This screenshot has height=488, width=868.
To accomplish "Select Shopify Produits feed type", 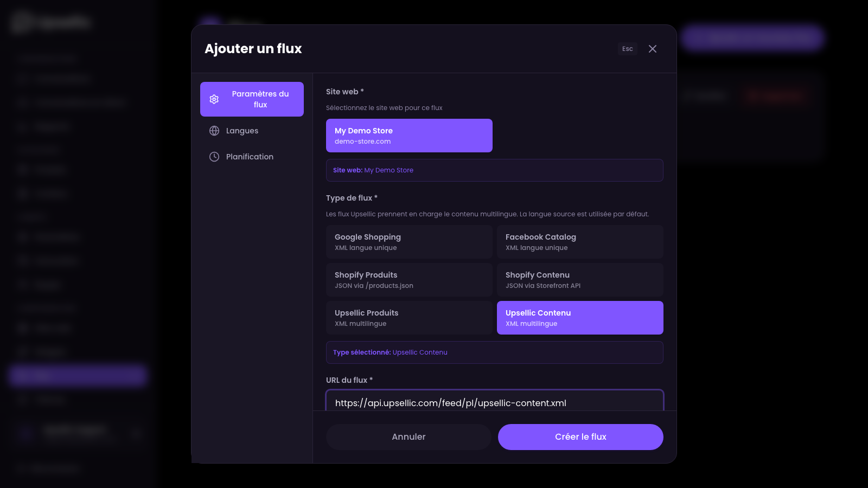I will coord(409,280).
